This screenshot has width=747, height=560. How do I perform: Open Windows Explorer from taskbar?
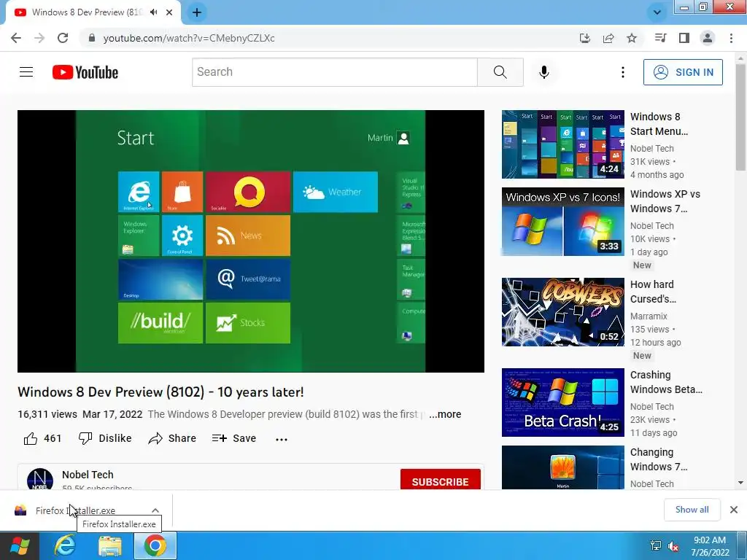pyautogui.click(x=110, y=545)
